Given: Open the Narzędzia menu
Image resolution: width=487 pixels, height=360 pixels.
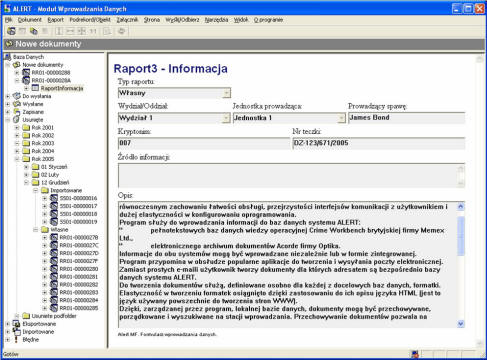Looking at the screenshot, I should [x=216, y=20].
